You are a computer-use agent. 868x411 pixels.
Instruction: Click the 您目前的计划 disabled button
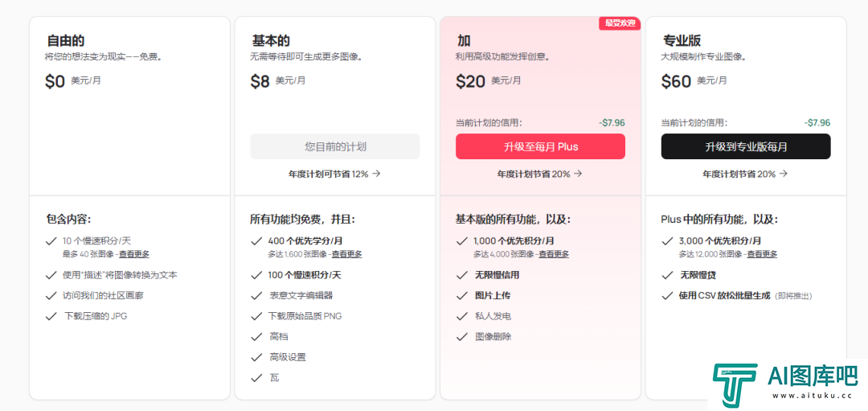coord(335,146)
